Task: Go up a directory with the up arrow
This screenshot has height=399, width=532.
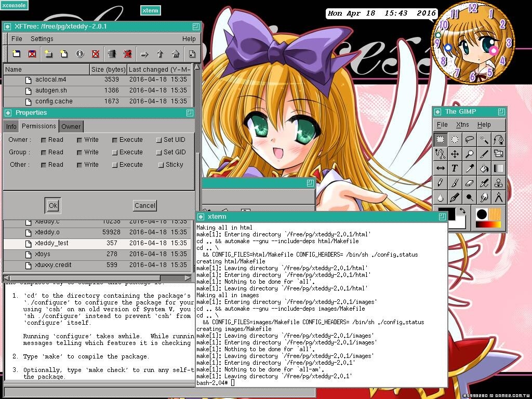Action: 160,54
